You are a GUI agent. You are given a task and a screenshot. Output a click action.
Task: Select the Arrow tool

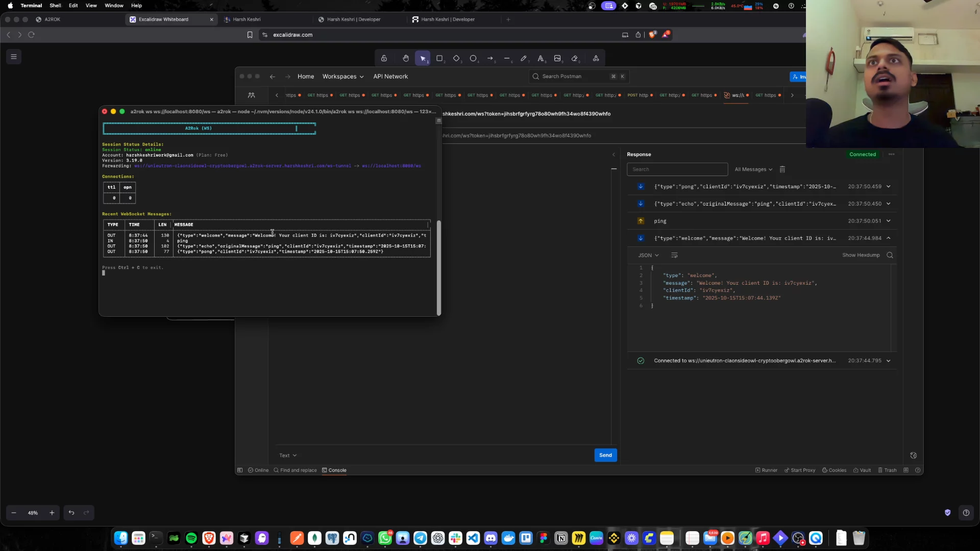(490, 58)
